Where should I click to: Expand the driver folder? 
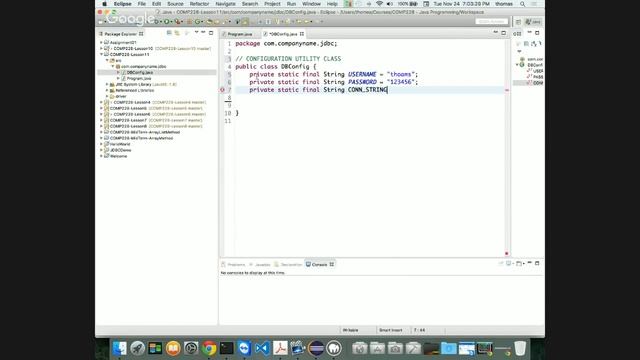pyautogui.click(x=107, y=96)
